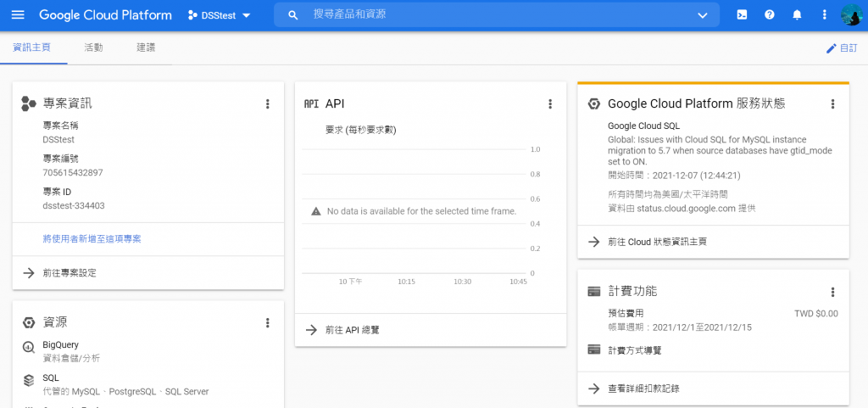Open the top bar three-dot settings menu
The height and width of the screenshot is (408, 868).
pos(825,15)
